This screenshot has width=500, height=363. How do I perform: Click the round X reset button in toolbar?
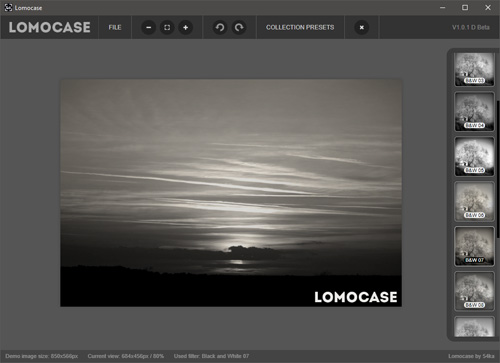coord(362,27)
